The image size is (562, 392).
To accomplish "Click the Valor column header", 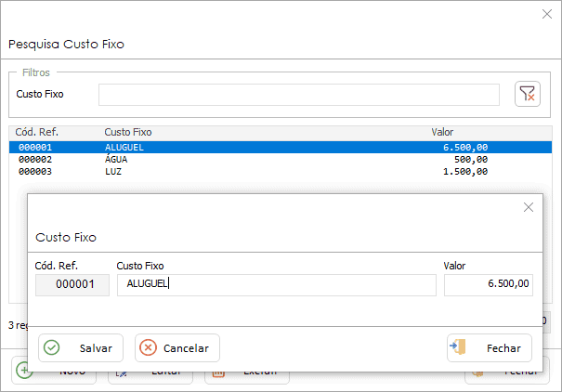I will click(442, 132).
